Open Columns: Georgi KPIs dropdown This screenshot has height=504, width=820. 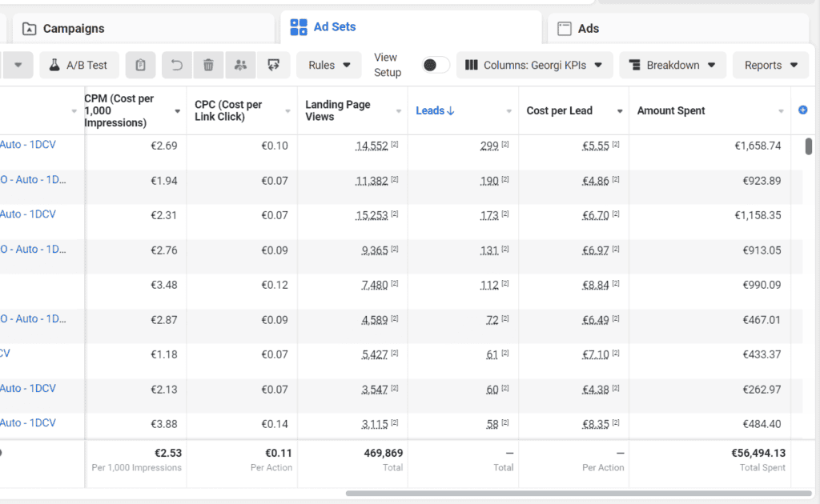534,66
